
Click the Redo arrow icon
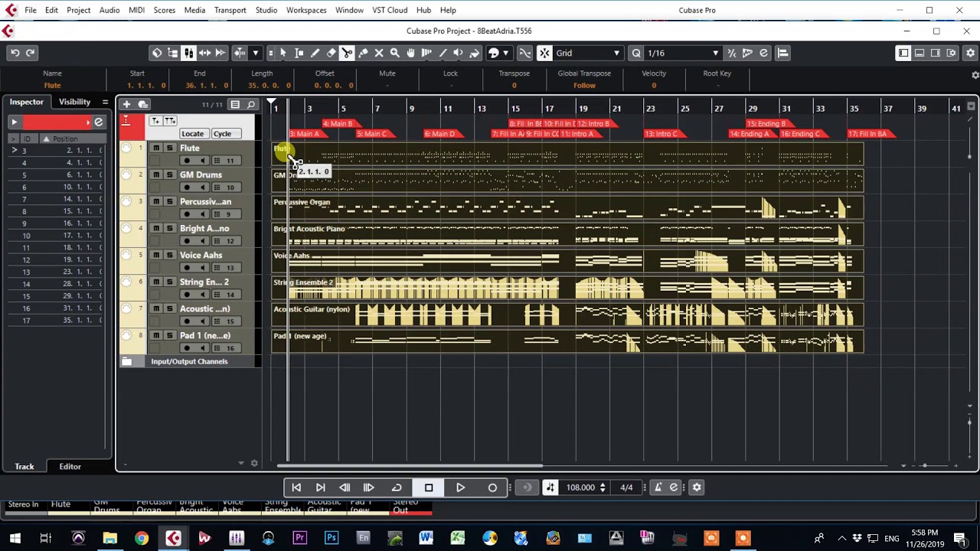tap(31, 53)
